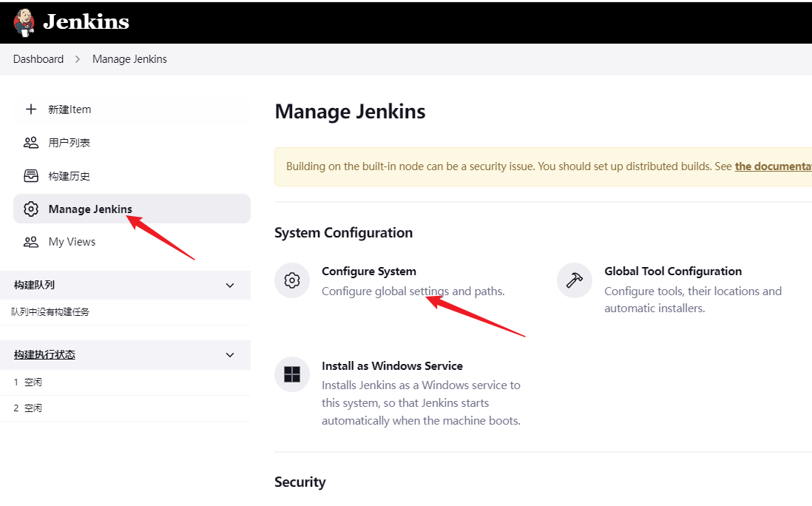812x506 pixels.
Task: Click the Installs Jenkins as Windows service description
Action: click(421, 403)
